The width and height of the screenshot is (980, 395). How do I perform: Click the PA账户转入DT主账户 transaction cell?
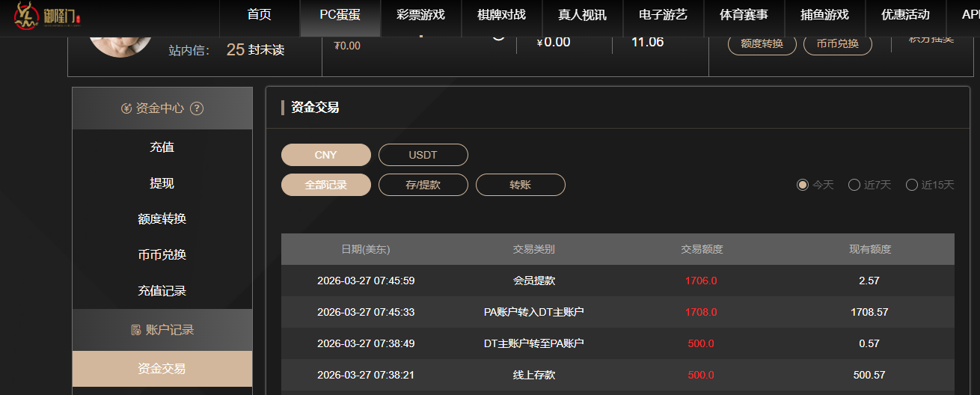coord(534,313)
